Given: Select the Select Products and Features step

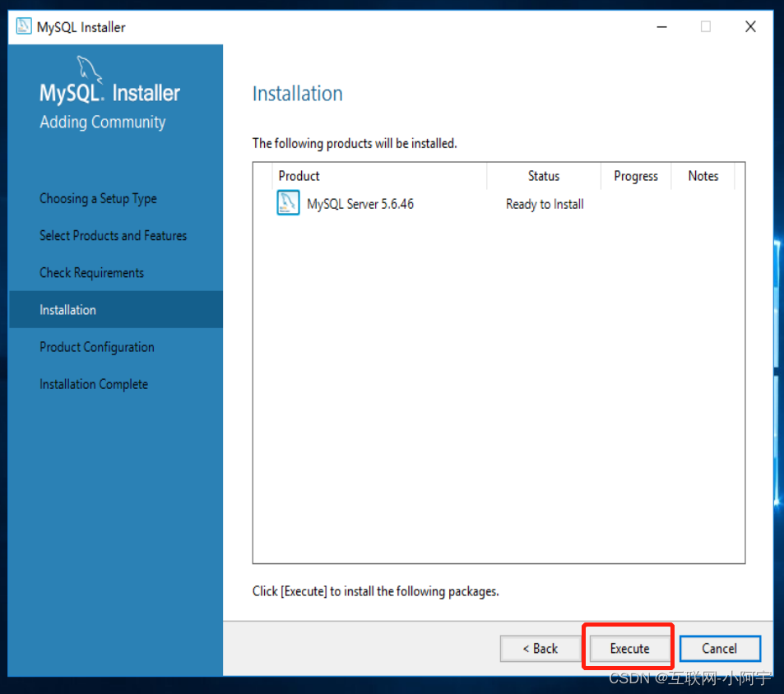Looking at the screenshot, I should [113, 235].
